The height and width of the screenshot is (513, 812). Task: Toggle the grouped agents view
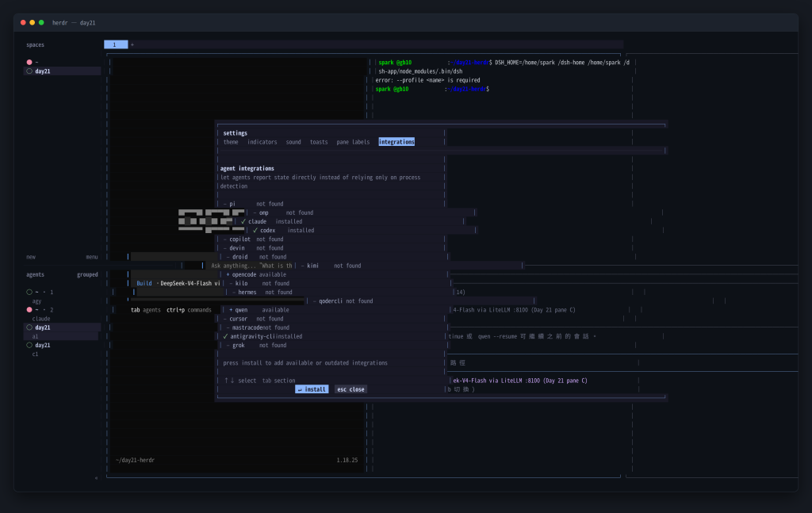point(87,274)
